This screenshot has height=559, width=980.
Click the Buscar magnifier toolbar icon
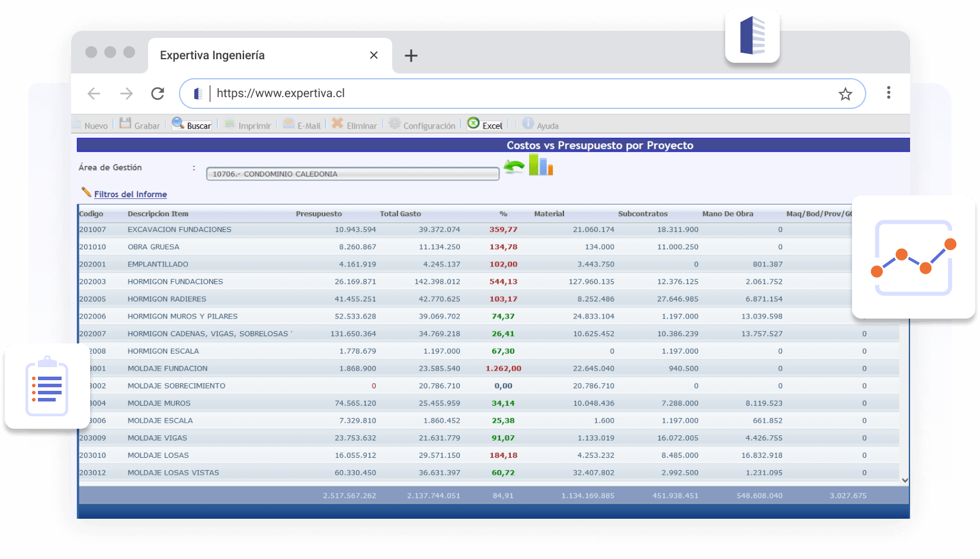click(178, 123)
